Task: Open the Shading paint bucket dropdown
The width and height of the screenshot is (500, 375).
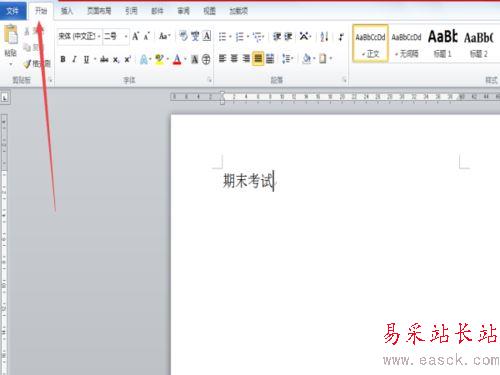Action: [308, 59]
